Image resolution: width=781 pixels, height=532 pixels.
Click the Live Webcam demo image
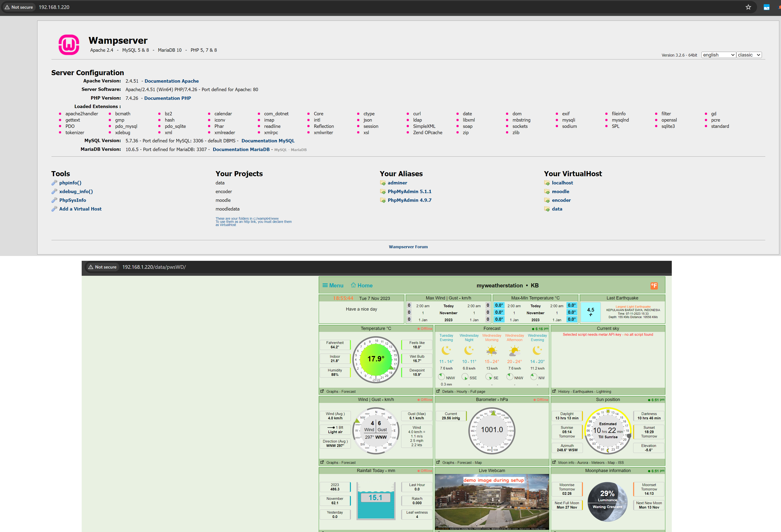(492, 502)
